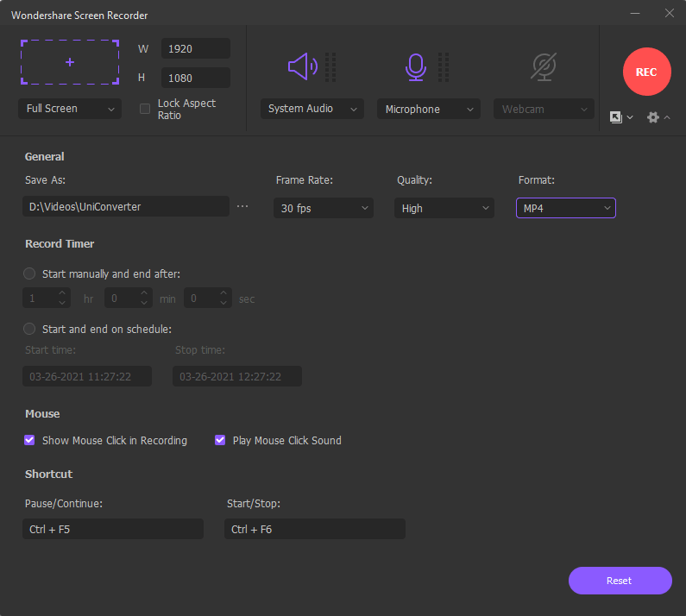
Task: Open the MP4 Format dropdown
Action: point(566,208)
